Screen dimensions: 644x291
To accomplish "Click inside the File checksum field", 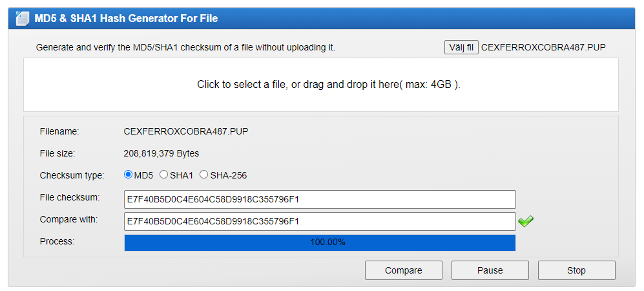I will click(x=320, y=200).
